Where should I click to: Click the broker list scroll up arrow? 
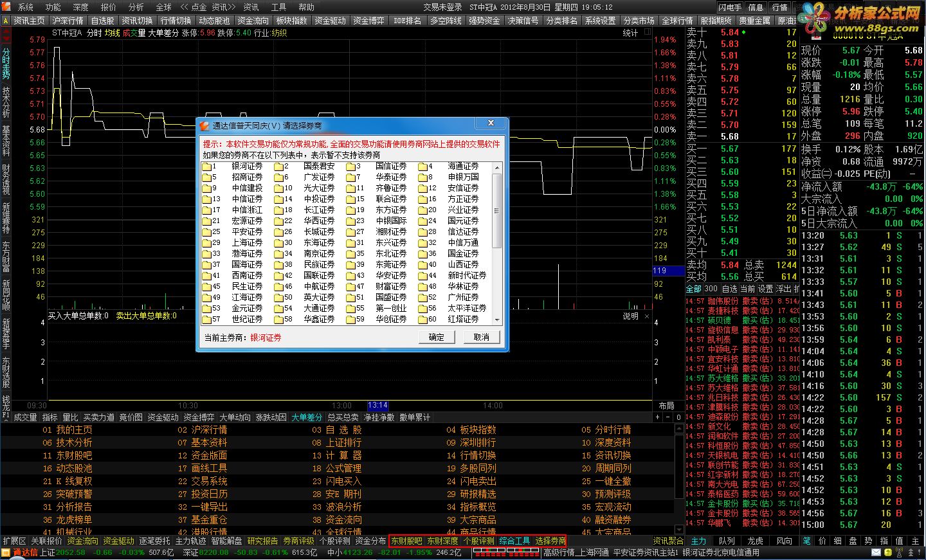click(x=496, y=167)
